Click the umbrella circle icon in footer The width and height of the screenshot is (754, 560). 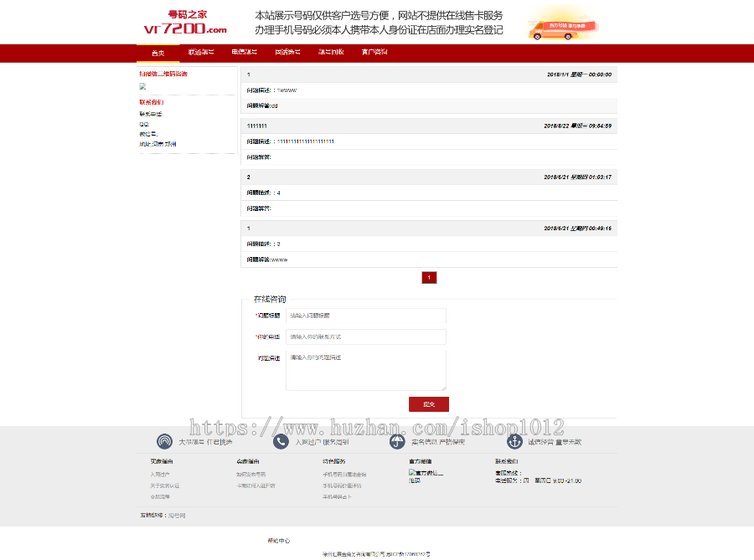(x=397, y=441)
